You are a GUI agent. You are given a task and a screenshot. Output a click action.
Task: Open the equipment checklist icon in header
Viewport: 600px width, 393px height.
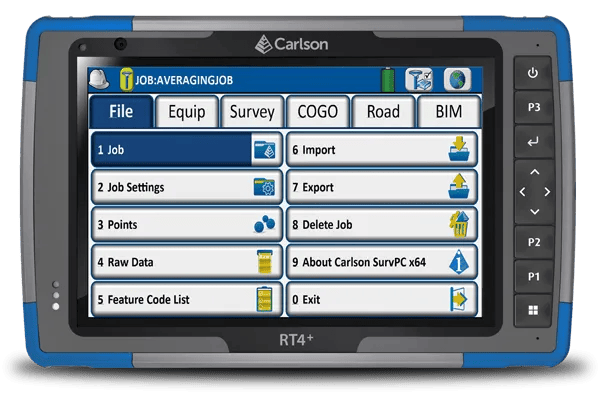tap(419, 80)
